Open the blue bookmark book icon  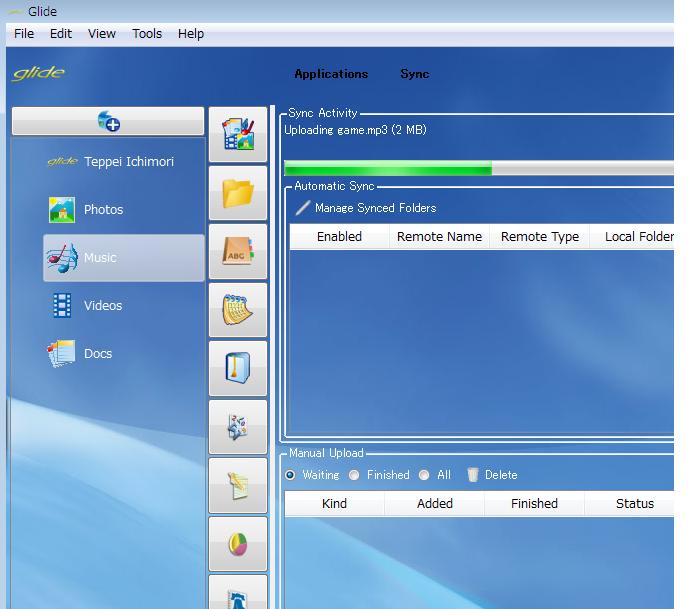coord(238,368)
